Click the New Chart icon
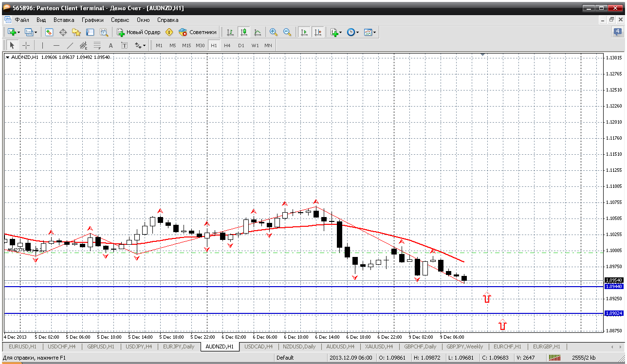The height and width of the screenshot is (364, 627). coord(12,32)
